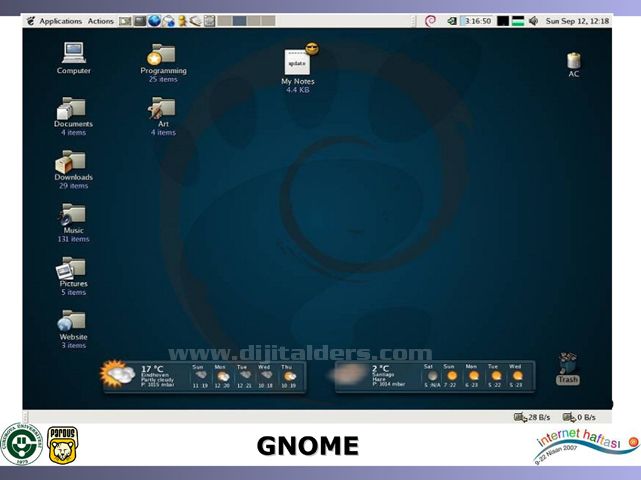This screenshot has width=641, height=480.
Task: Open the Art folder
Action: (x=163, y=108)
